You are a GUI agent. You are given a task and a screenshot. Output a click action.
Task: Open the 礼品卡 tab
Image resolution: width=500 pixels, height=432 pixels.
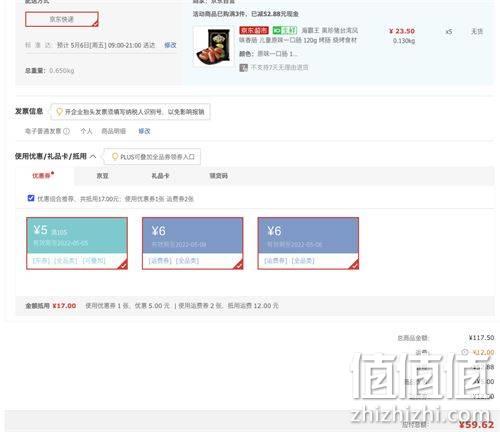pyautogui.click(x=160, y=176)
